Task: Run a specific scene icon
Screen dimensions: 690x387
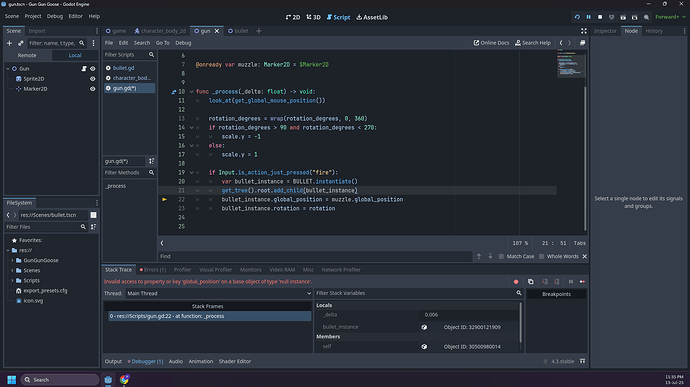Action: coord(634,17)
